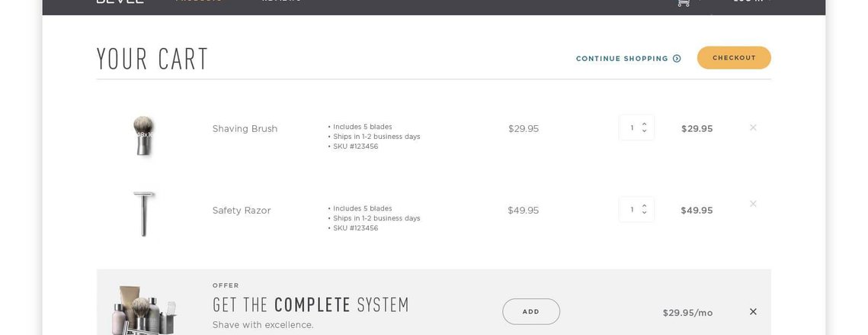868x335 pixels.
Task: Remove Shaving Brush from the cart
Action: pyautogui.click(x=753, y=127)
